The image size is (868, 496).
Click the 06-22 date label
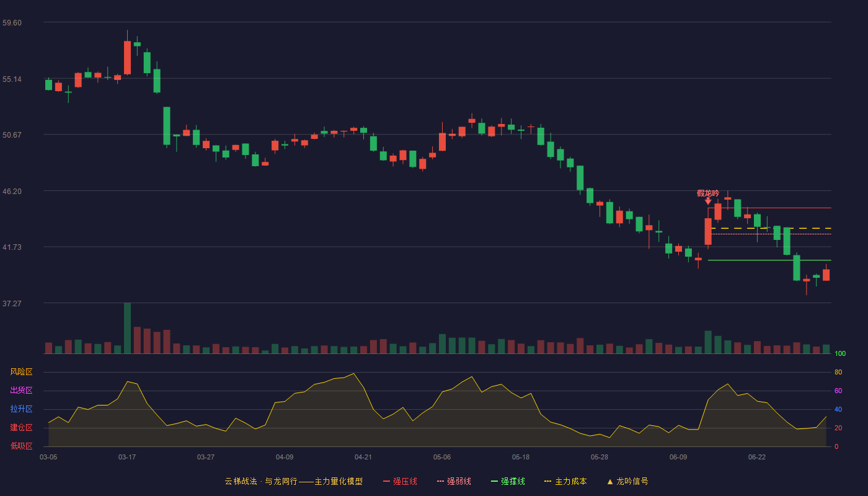(x=757, y=457)
